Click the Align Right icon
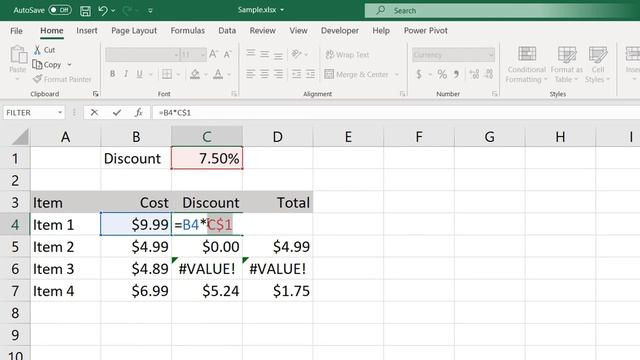640x360 pixels. pos(278,74)
